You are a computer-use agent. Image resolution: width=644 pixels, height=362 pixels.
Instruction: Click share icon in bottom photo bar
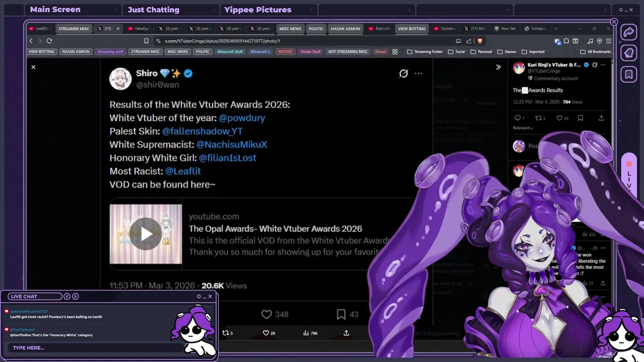346,333
